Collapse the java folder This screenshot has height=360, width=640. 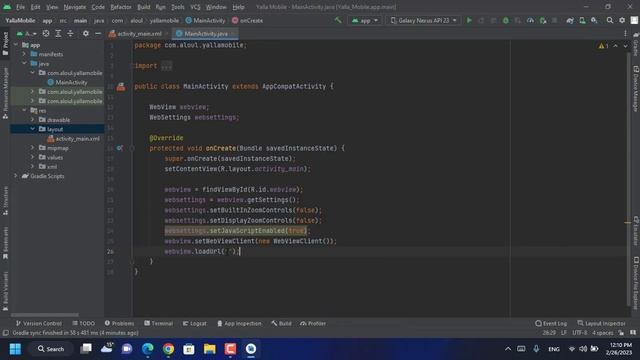24,63
